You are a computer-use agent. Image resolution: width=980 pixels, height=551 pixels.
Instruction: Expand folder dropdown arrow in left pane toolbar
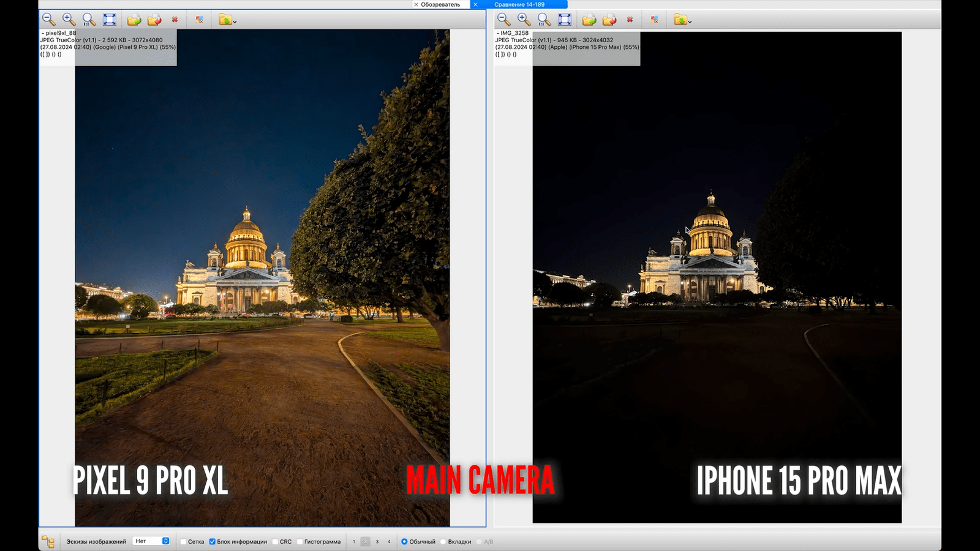pos(235,22)
